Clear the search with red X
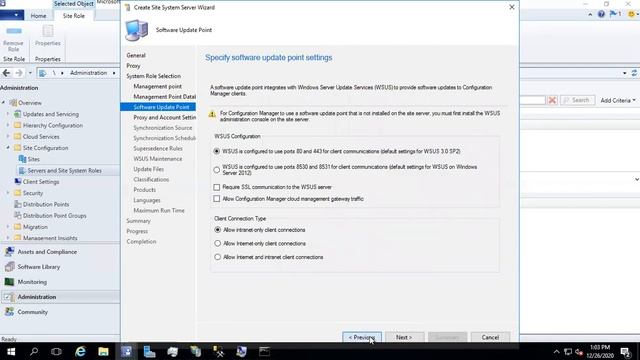The image size is (640, 360). click(552, 100)
